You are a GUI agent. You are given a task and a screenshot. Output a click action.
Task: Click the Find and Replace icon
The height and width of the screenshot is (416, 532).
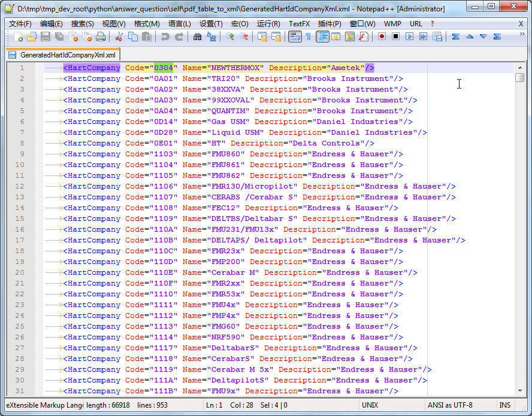tap(211, 37)
